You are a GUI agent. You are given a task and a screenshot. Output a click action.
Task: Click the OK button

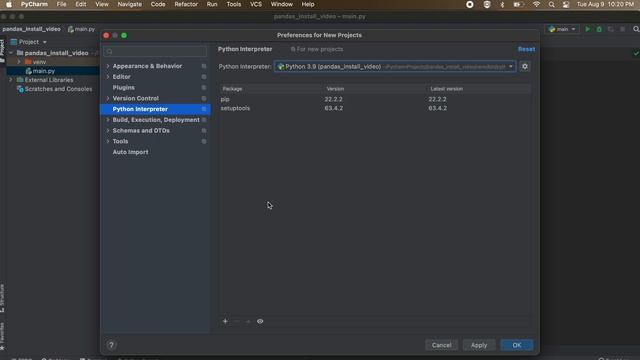tap(517, 345)
